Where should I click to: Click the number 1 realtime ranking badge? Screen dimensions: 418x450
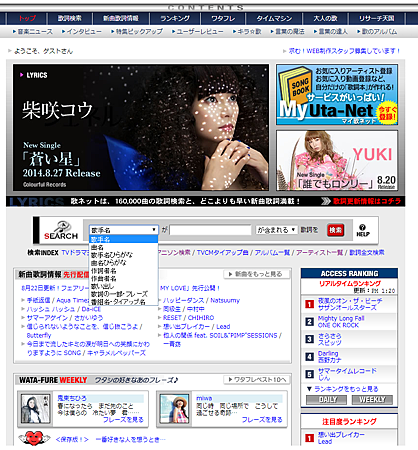click(x=310, y=304)
